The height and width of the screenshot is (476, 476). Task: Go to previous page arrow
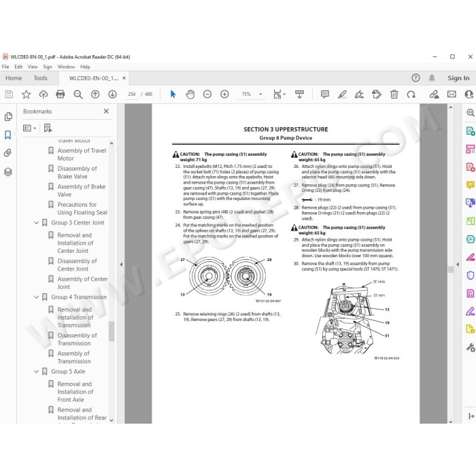click(x=95, y=95)
